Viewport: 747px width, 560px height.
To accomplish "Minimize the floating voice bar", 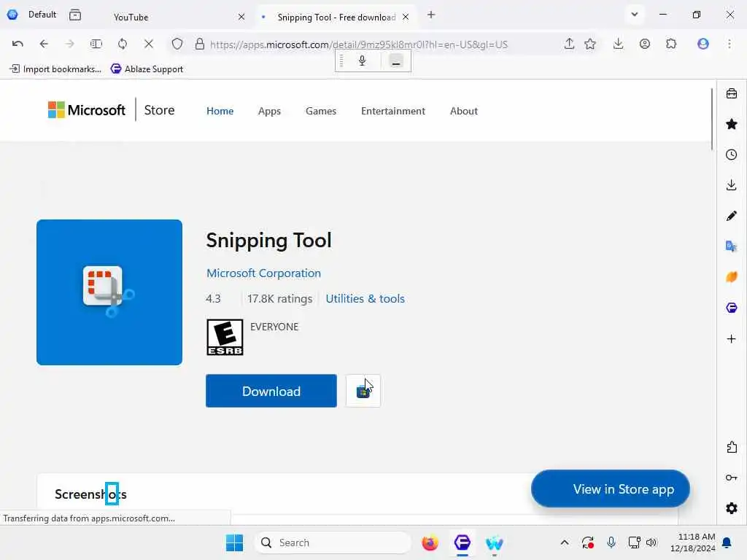I will tap(396, 61).
